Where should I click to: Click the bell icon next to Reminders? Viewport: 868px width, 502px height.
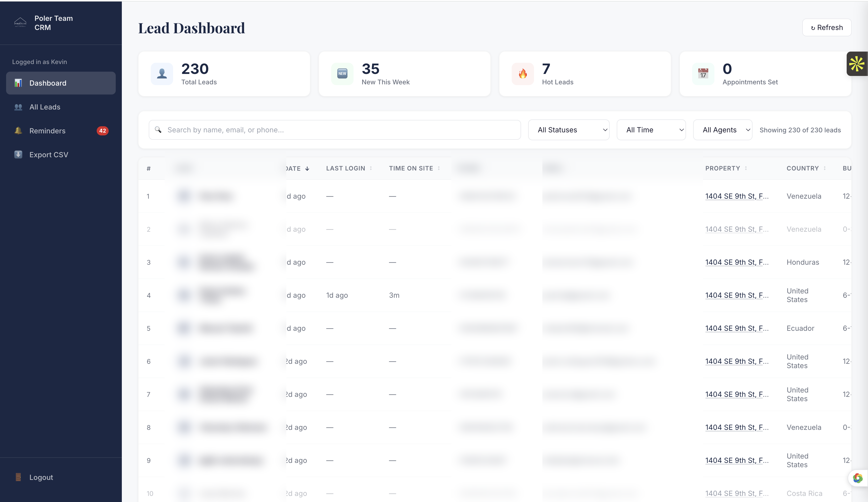pyautogui.click(x=18, y=131)
